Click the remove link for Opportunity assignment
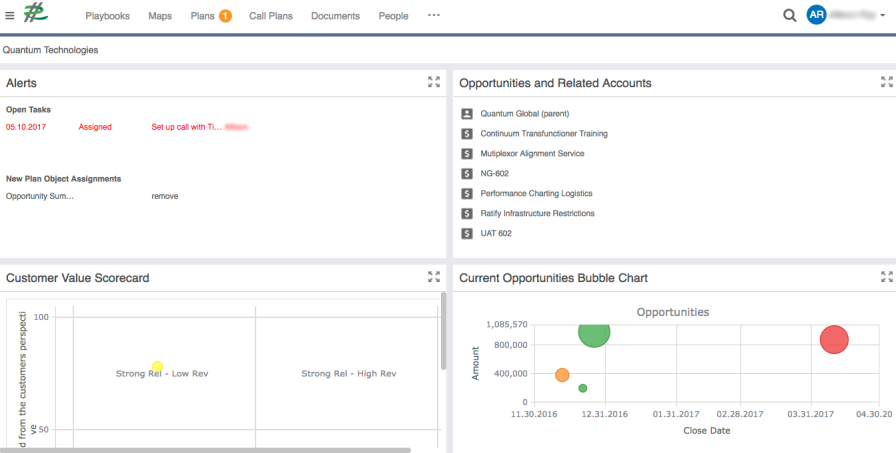This screenshot has width=896, height=453. tap(165, 196)
